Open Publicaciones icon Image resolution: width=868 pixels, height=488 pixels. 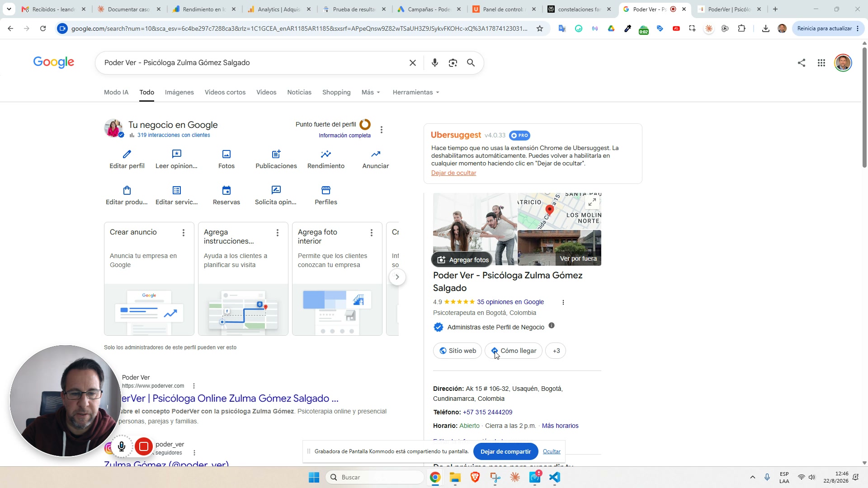(x=276, y=154)
